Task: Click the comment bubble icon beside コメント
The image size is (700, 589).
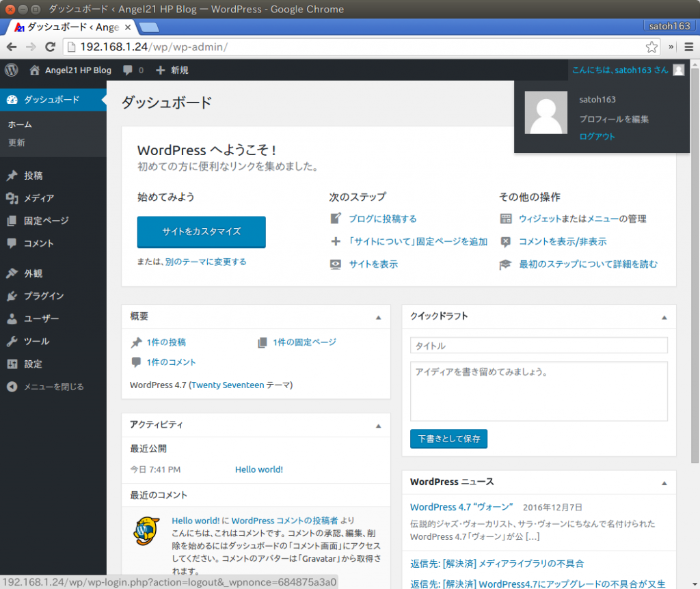Action: pos(12,243)
